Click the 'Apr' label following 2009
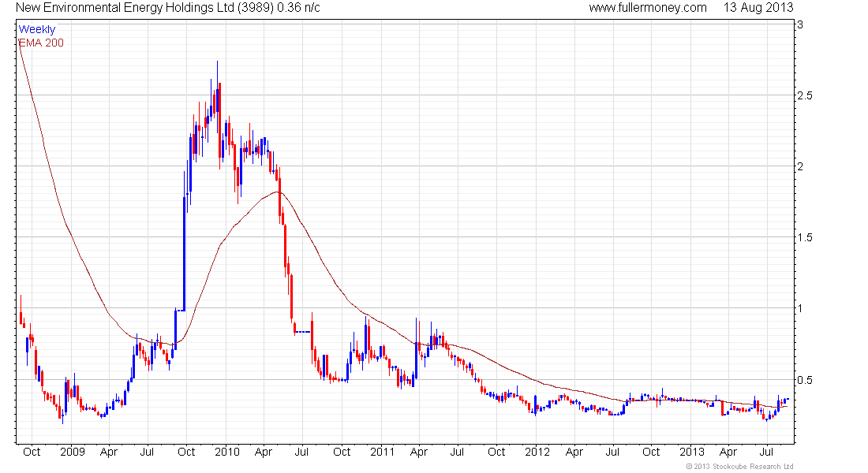Screen dimensions: 868x473 tap(109, 452)
